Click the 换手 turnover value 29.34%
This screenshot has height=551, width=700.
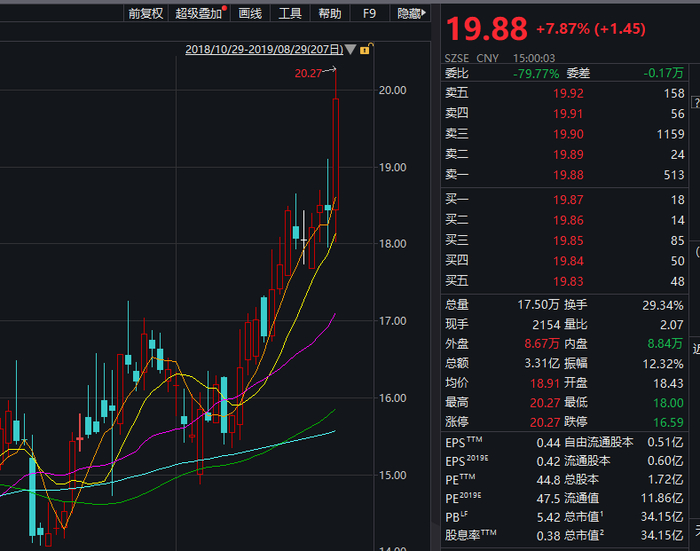tap(662, 305)
